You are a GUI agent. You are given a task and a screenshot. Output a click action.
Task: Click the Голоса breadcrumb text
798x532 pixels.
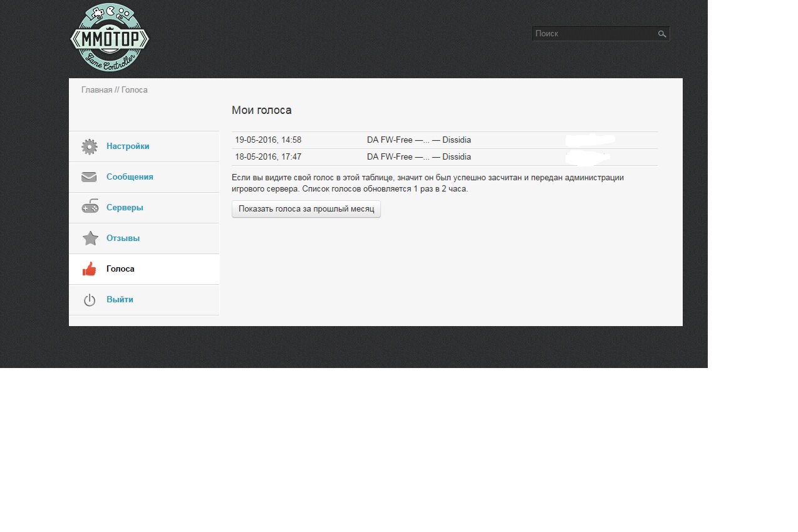coord(135,90)
